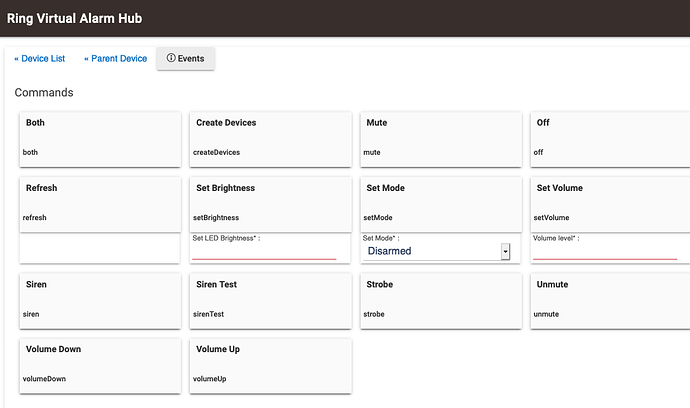Click the Set Mode command tile
The width and height of the screenshot is (690, 408).
coord(441,205)
